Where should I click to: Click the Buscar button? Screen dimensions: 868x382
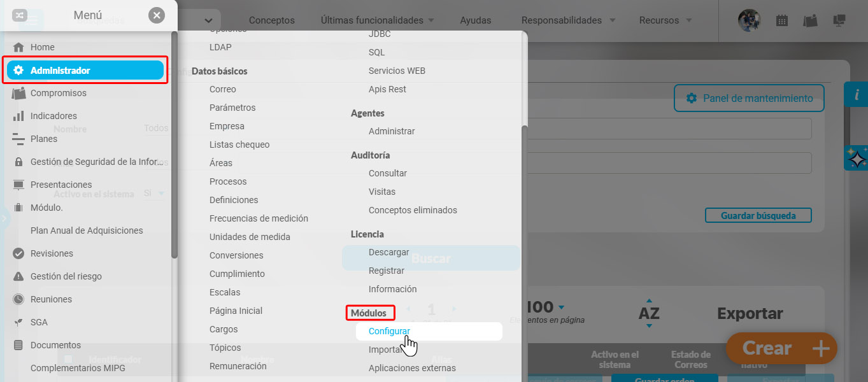pos(431,258)
